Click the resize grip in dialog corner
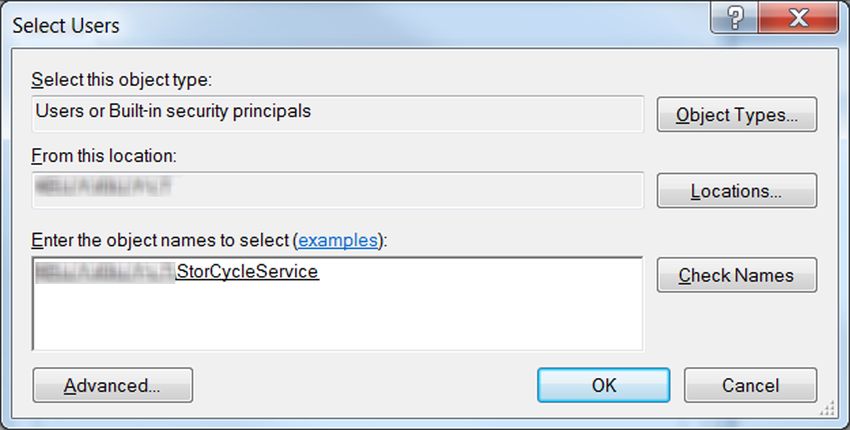The width and height of the screenshot is (850, 430). coord(828,408)
